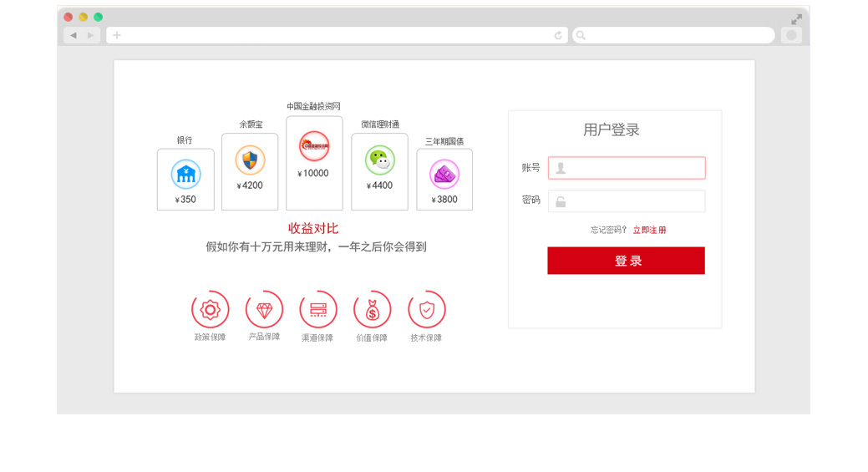Click the 政策保障 label text
The height and width of the screenshot is (472, 868).
coord(210,338)
